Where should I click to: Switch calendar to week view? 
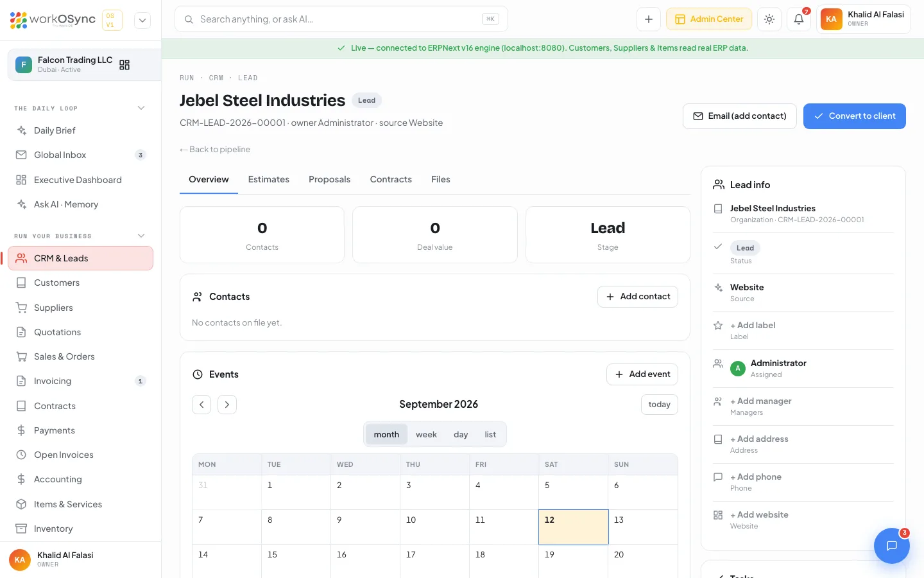[x=426, y=435]
